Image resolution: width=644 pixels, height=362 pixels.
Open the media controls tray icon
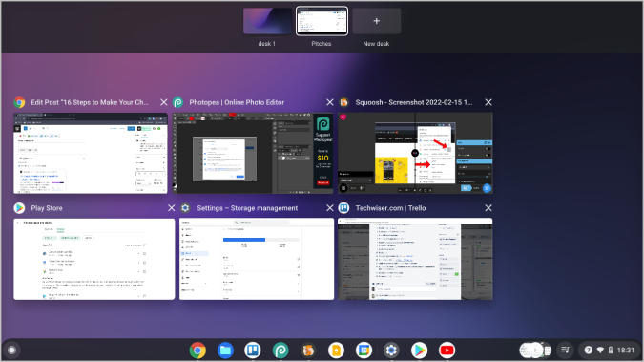pyautogui.click(x=566, y=351)
